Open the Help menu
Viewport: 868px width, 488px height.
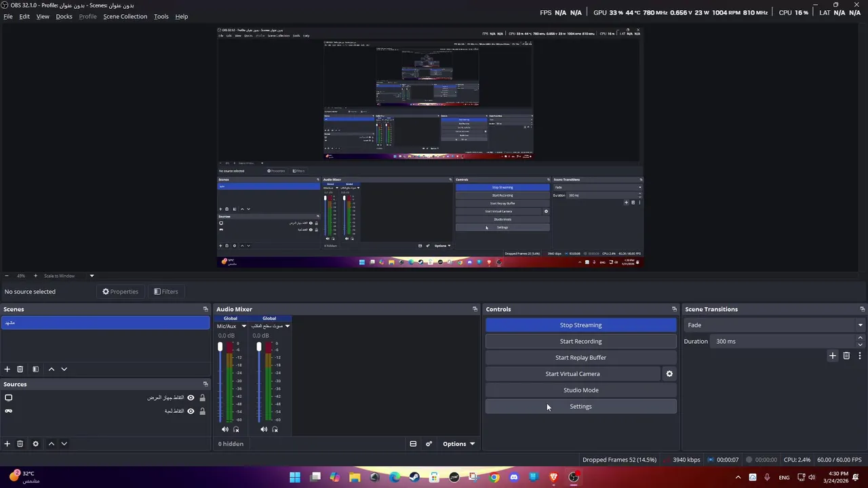pos(182,16)
